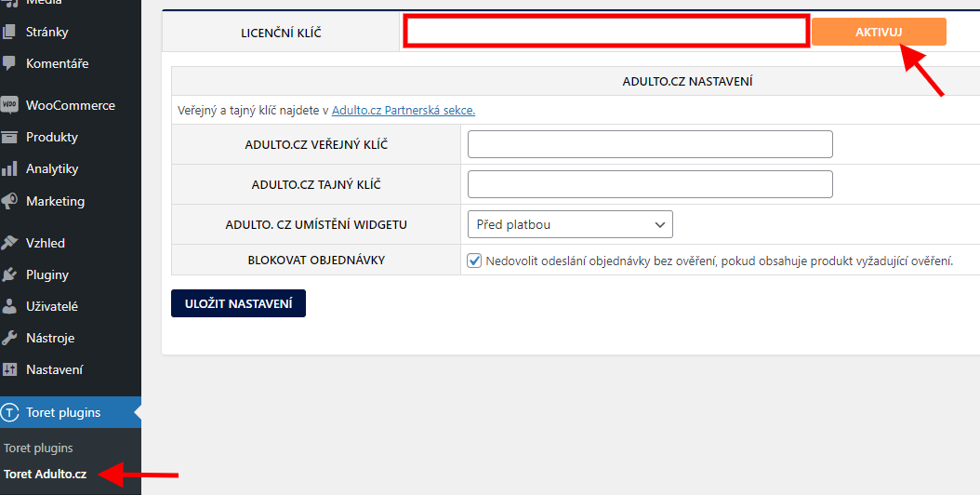Viewport: 980px width, 495px height.
Task: Click the Pluginy plug icon
Action: click(10, 274)
